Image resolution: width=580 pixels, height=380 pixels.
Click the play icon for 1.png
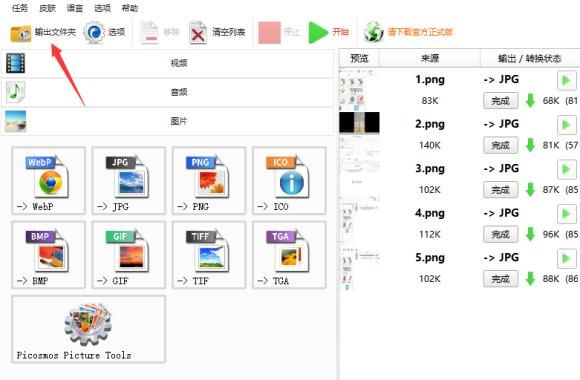(566, 80)
